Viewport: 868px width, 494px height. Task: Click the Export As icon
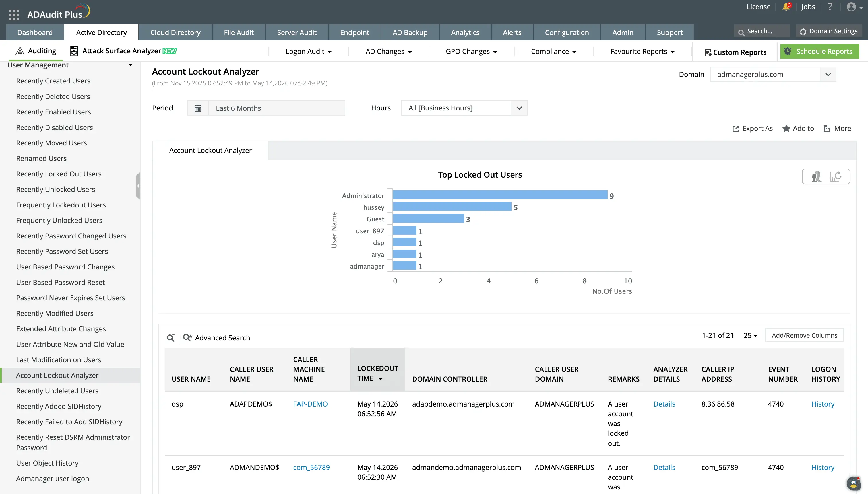point(735,129)
